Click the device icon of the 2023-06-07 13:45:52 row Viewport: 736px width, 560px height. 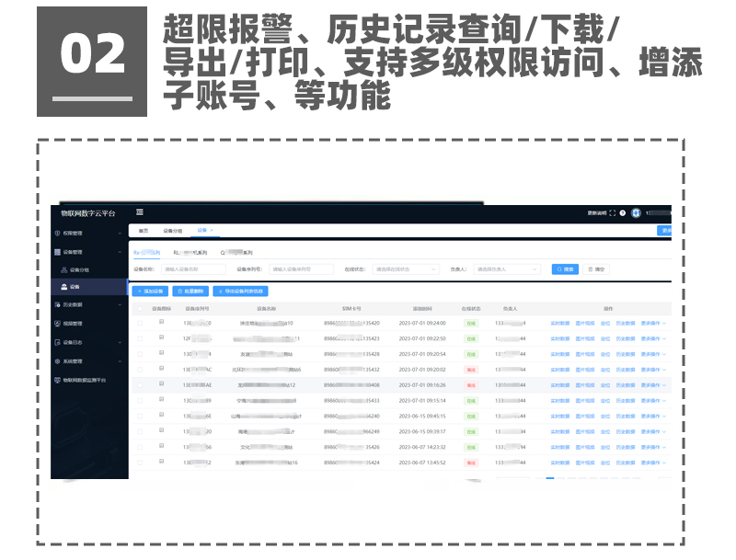161,461
